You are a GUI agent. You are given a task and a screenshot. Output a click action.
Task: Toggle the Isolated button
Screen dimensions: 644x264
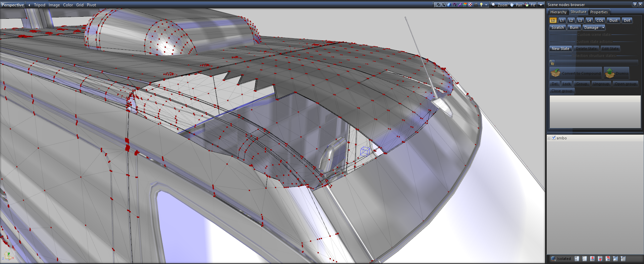click(x=561, y=259)
